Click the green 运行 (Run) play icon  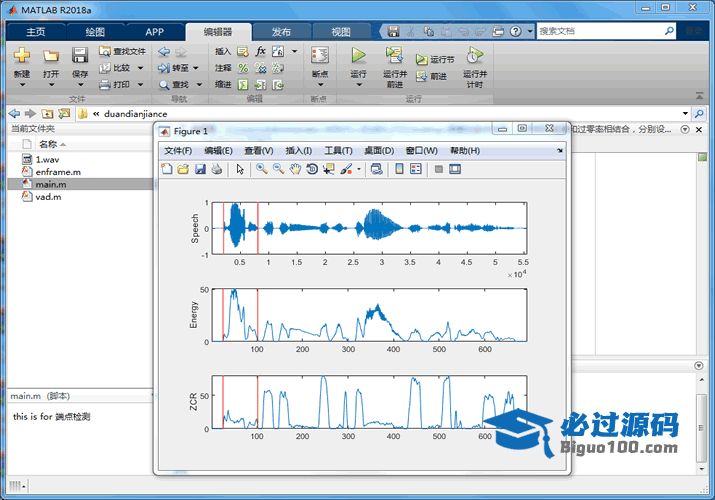point(358,56)
